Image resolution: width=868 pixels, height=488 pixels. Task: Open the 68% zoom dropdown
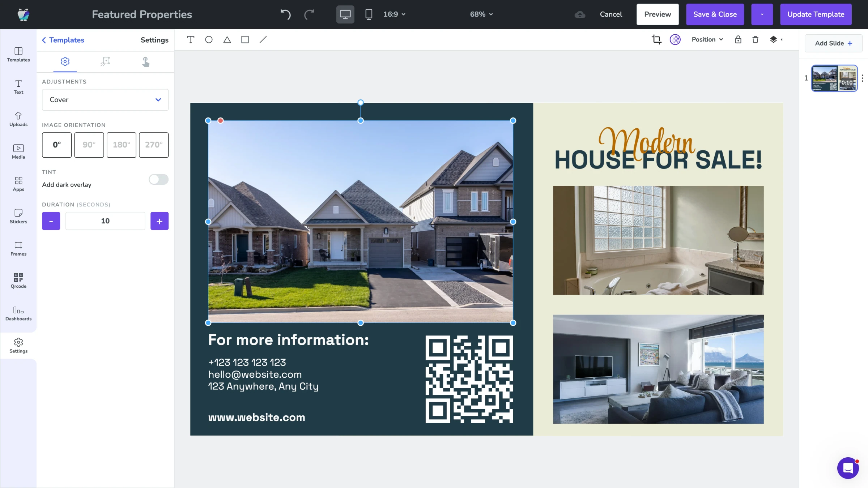pos(481,14)
